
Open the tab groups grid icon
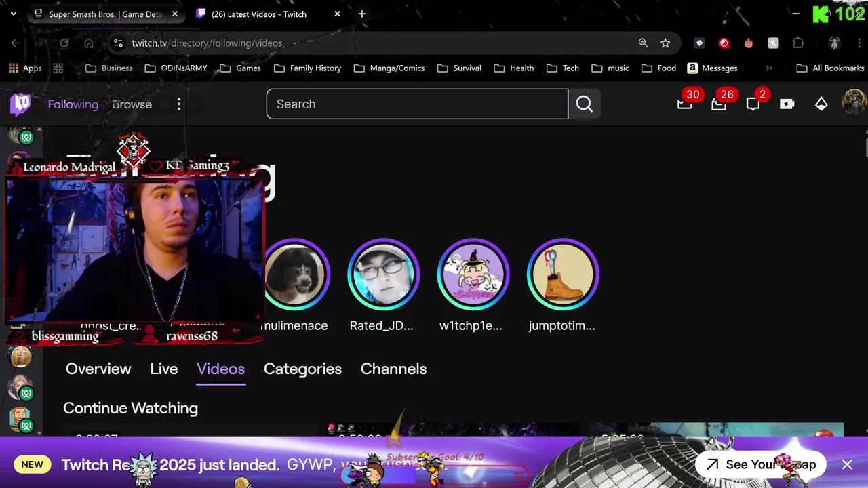click(x=58, y=68)
